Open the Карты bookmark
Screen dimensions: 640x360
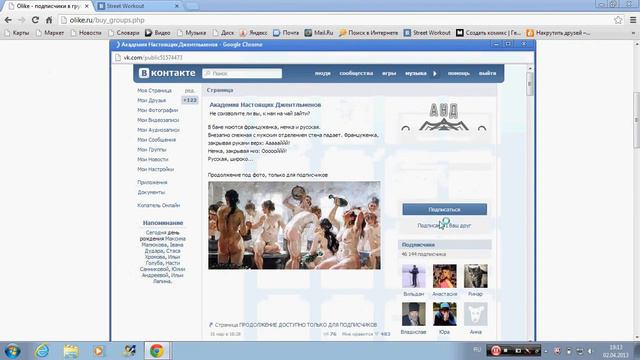point(17,33)
